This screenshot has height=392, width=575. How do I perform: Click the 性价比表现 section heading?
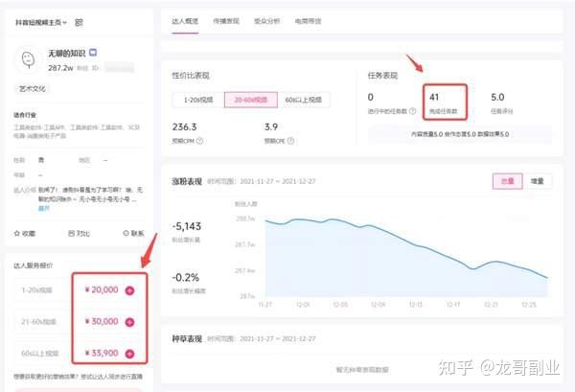coord(191,76)
